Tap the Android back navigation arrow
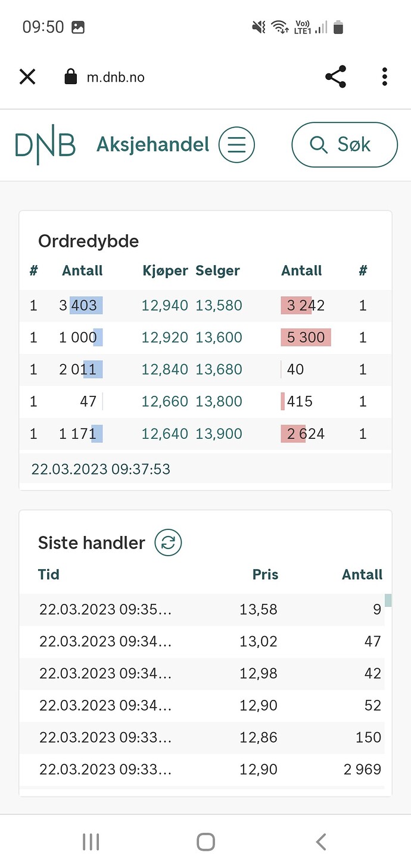The width and height of the screenshot is (411, 868). [321, 841]
